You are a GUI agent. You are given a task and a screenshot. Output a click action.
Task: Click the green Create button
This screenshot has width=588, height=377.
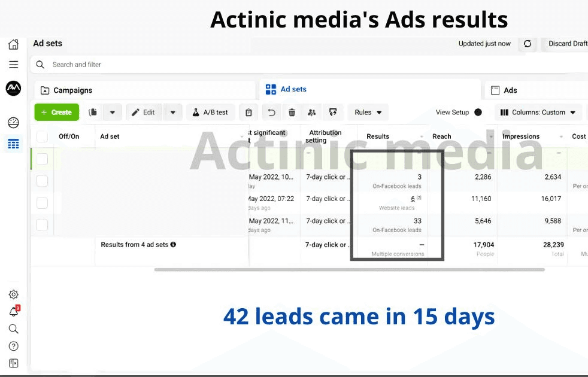tap(57, 113)
